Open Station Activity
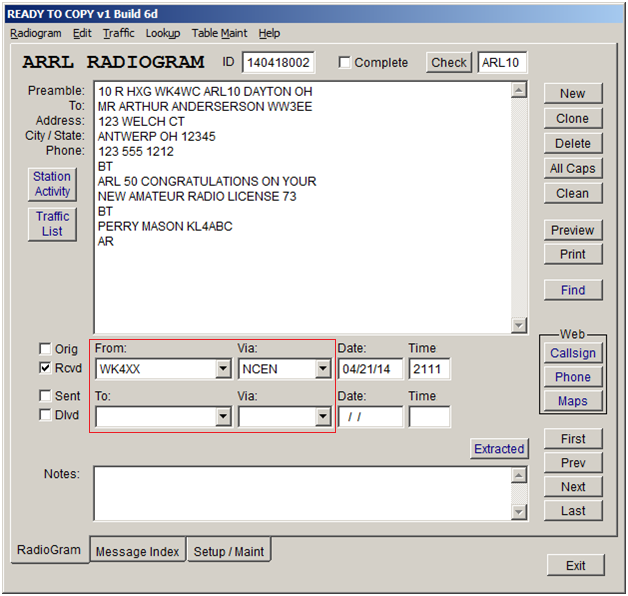628x596 pixels. [52, 184]
